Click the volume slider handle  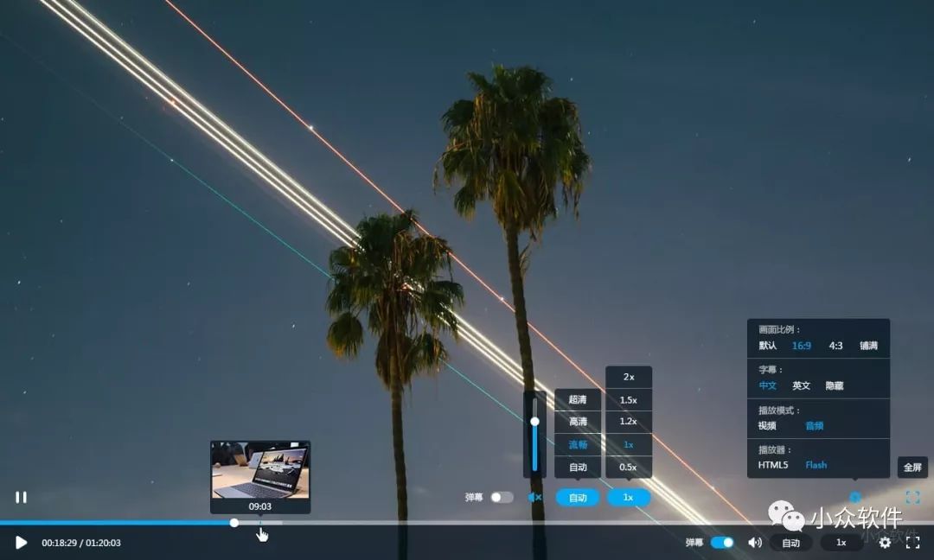click(534, 422)
